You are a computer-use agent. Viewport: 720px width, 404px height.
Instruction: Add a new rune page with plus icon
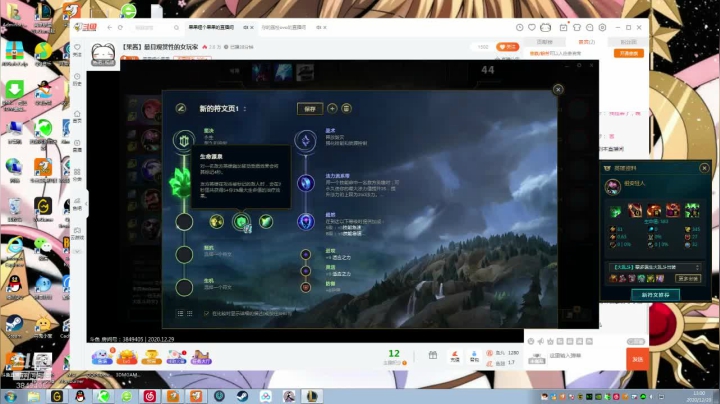(332, 108)
